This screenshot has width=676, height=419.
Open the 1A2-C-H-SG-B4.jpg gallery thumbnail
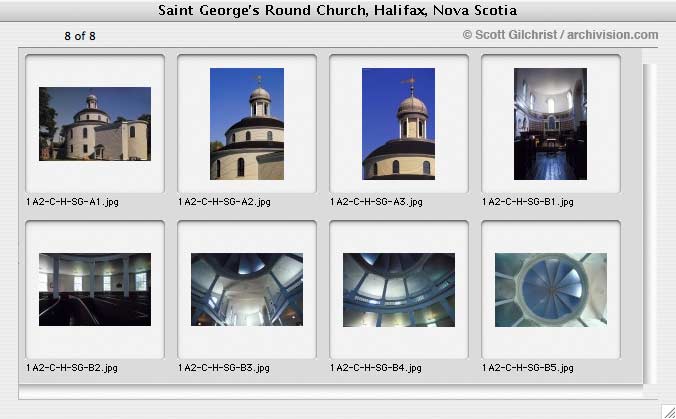[x=399, y=290]
